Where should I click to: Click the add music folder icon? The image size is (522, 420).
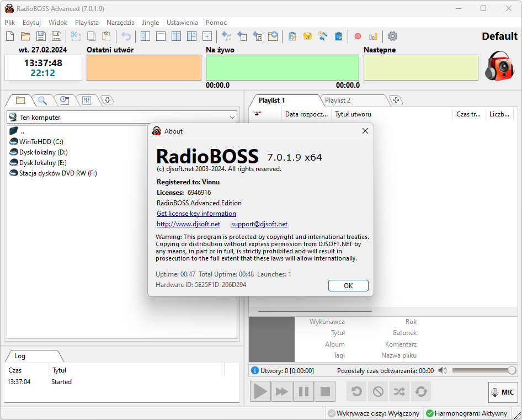pos(257,36)
